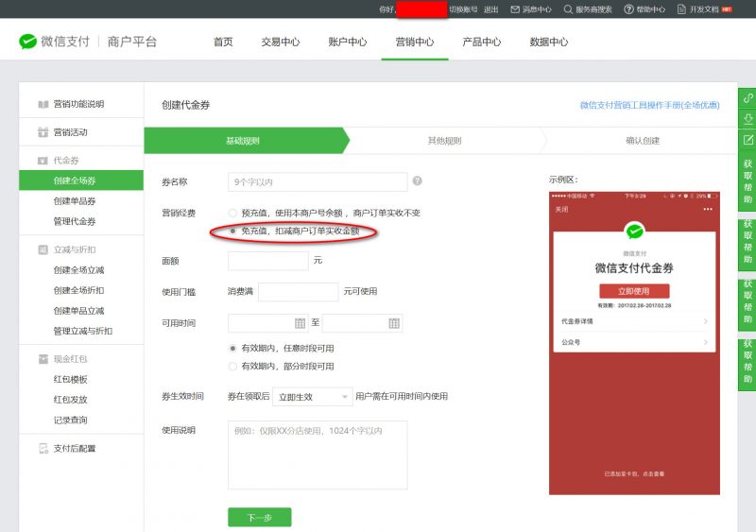The height and width of the screenshot is (532, 756).
Task: Open the 微信支付营销工具操作手册 link
Action: [649, 105]
